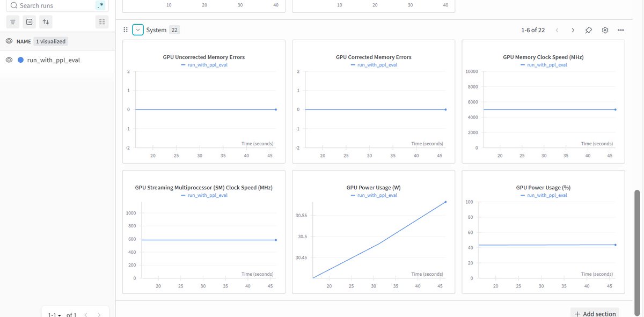Click Add section button
644x317 pixels.
[595, 313]
